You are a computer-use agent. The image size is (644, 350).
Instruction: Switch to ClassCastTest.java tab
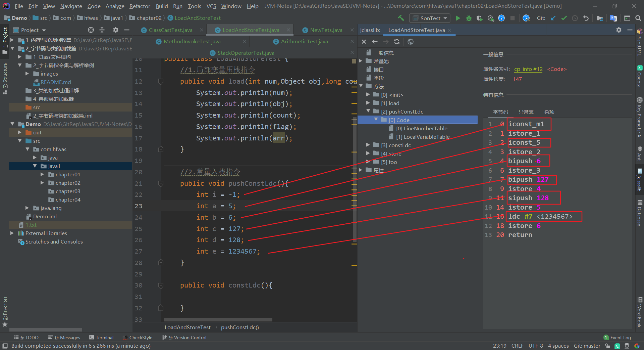(170, 30)
